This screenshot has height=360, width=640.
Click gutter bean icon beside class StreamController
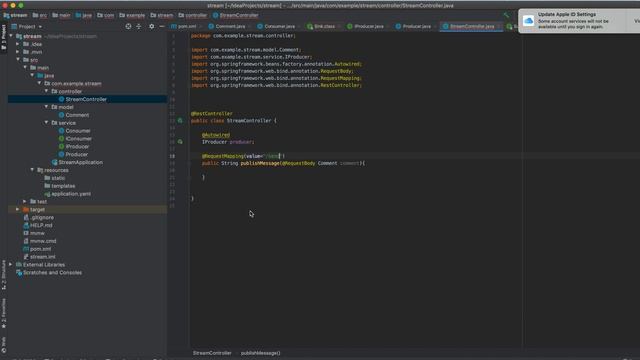180,120
